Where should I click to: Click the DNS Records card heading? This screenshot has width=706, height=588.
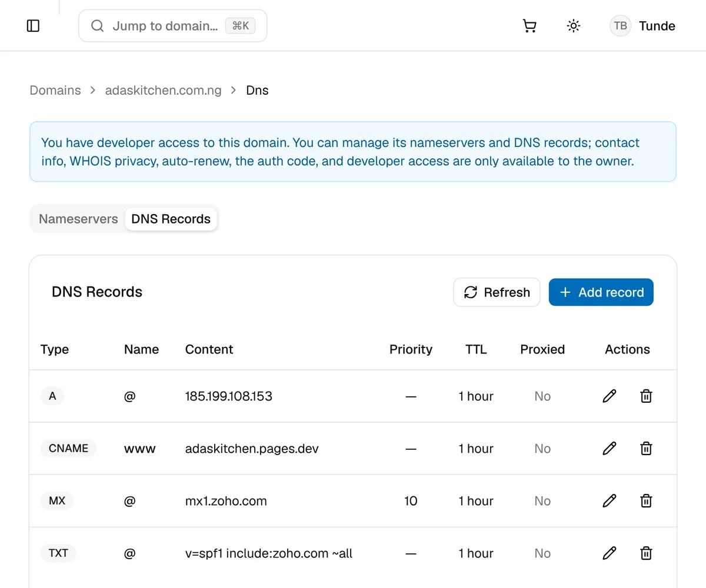point(97,292)
